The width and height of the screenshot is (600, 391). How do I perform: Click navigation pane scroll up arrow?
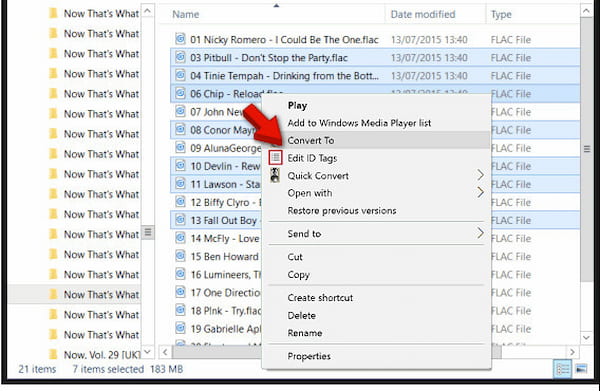148,11
